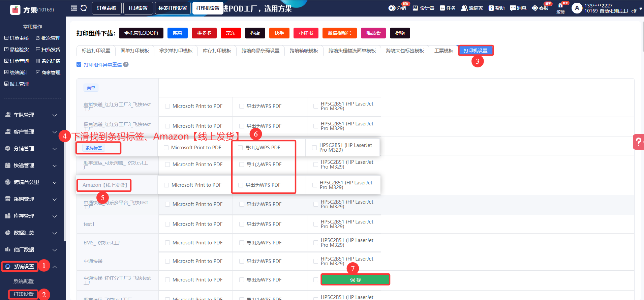
Task: Check 导出为WPS PDF for 条码标签 row
Action: tap(240, 148)
